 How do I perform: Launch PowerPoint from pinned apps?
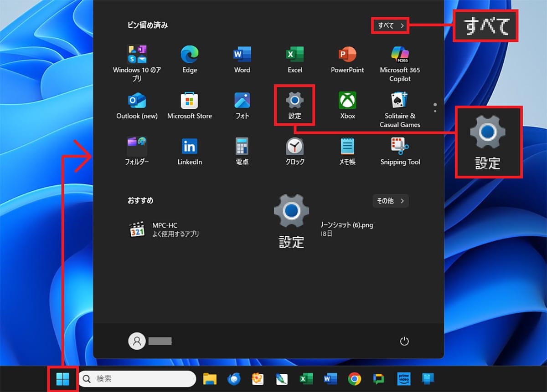point(347,60)
